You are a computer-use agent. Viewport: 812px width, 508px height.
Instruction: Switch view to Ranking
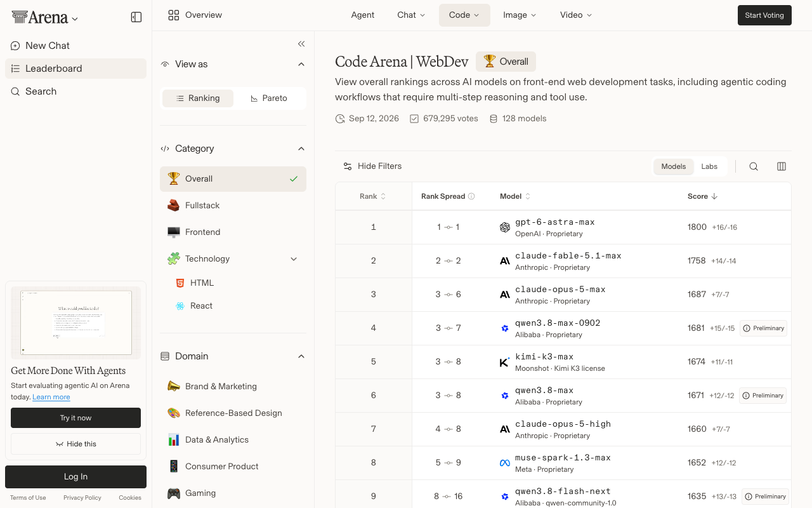click(198, 98)
